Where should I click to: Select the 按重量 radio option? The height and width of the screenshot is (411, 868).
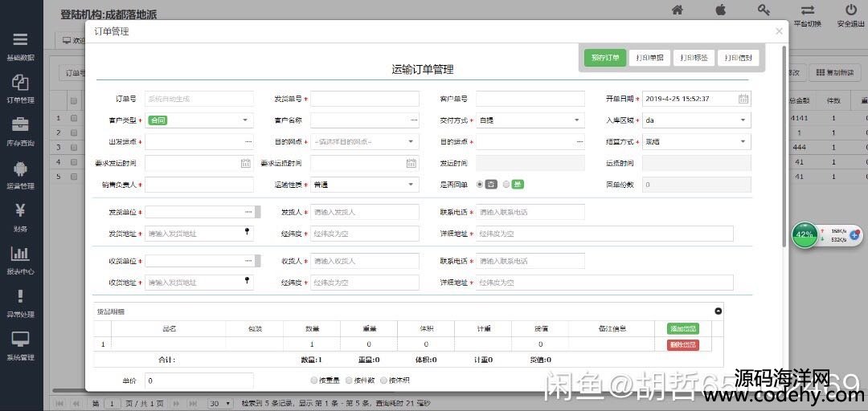coord(314,380)
